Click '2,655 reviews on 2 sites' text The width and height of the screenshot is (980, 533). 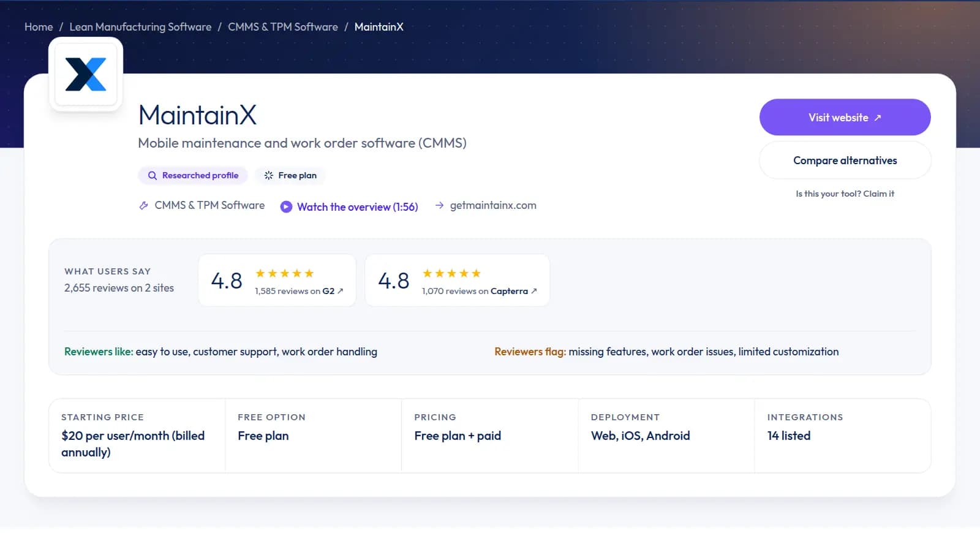pos(119,288)
